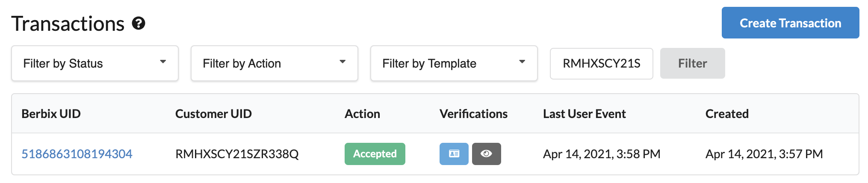Viewport: 868px width, 183px height.
Task: Expand the Filter by Action dropdown
Action: (x=275, y=63)
